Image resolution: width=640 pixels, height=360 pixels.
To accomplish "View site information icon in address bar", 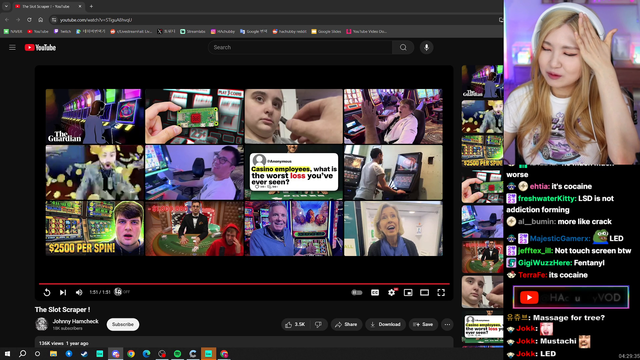I will (x=54, y=20).
